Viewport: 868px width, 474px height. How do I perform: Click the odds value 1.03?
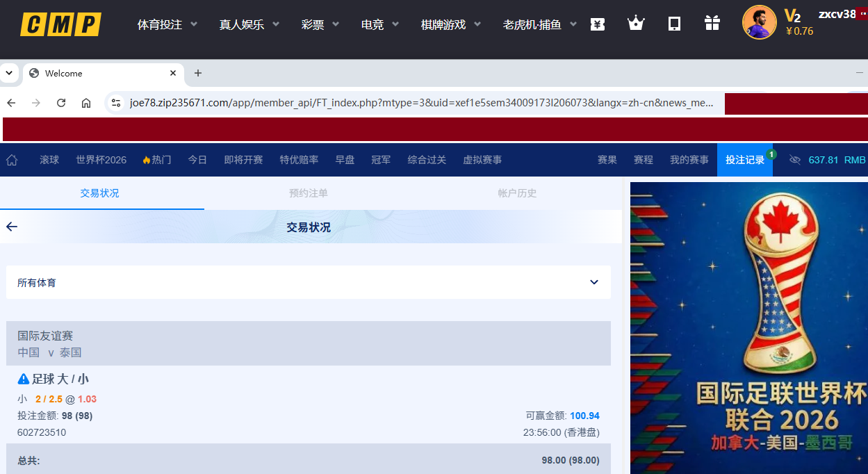(x=87, y=399)
